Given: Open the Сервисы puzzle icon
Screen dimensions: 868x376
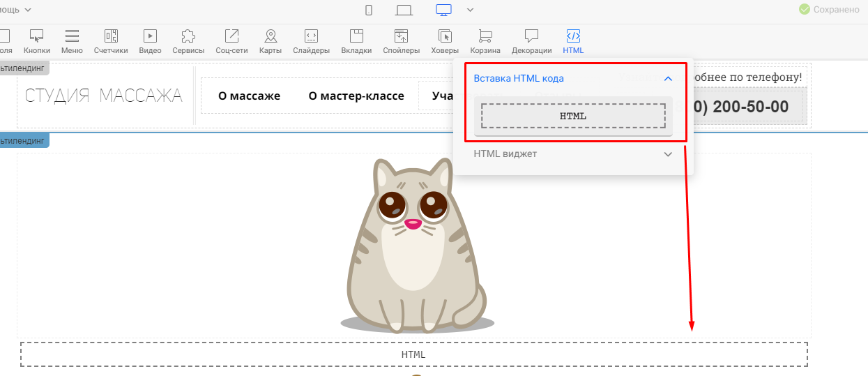Looking at the screenshot, I should click(188, 36).
